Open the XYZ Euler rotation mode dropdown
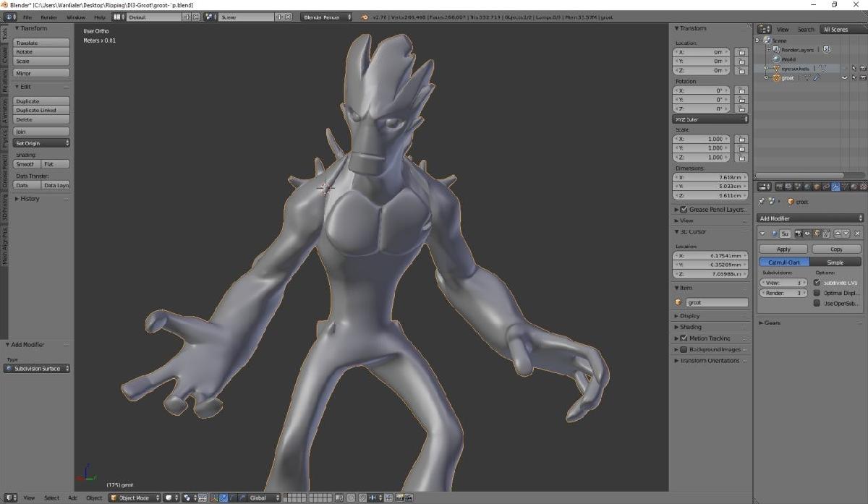868x504 pixels. (x=711, y=119)
